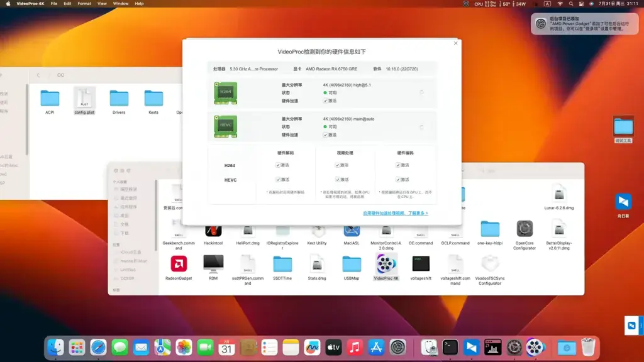The height and width of the screenshot is (362, 644).
Task: Toggle H264 video processing checkbox
Action: (337, 165)
